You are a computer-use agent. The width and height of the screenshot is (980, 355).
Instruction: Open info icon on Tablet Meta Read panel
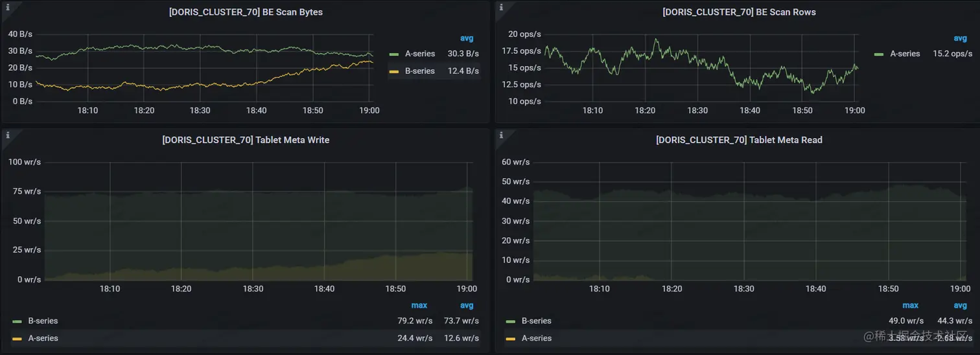[x=502, y=135]
